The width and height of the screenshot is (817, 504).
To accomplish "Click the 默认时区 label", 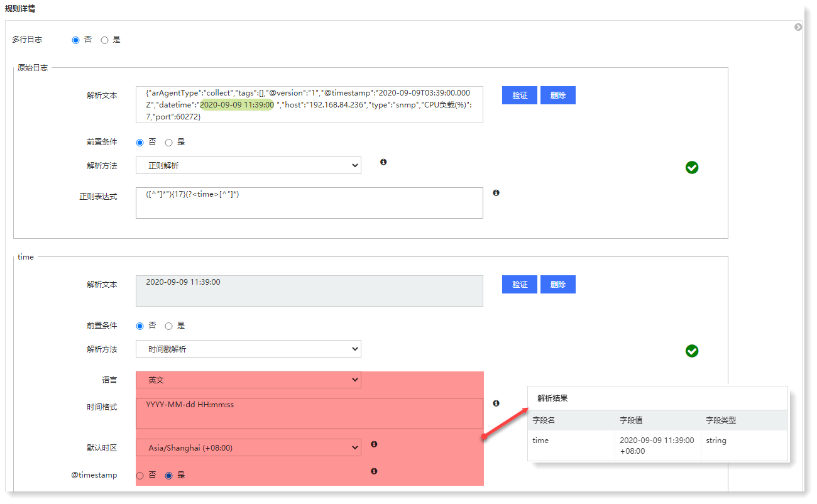I will [x=102, y=448].
